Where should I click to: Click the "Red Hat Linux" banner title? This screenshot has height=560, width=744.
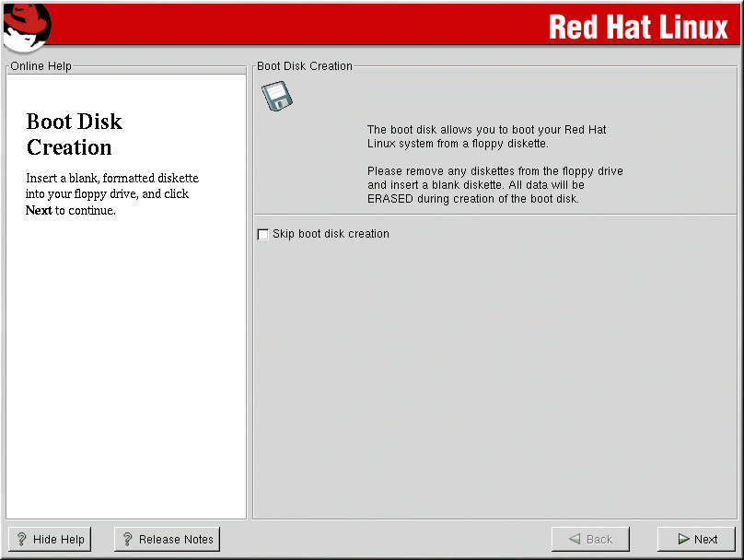pos(637,27)
